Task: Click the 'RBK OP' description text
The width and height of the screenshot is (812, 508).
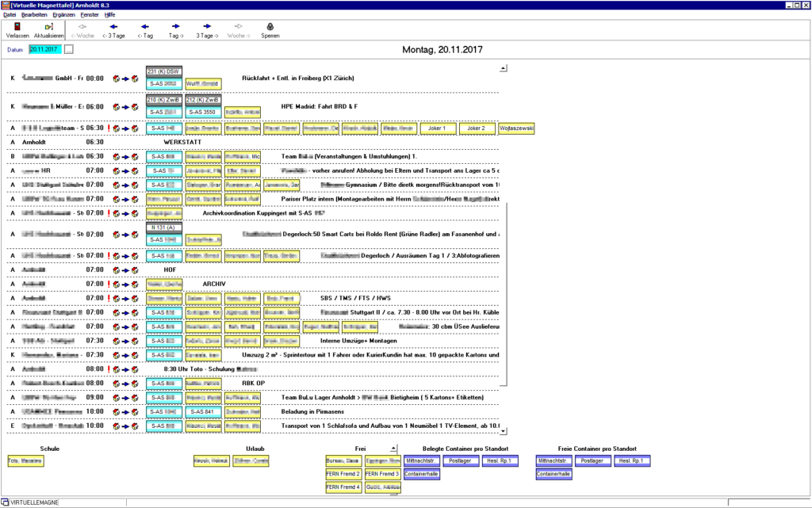Action: point(253,384)
